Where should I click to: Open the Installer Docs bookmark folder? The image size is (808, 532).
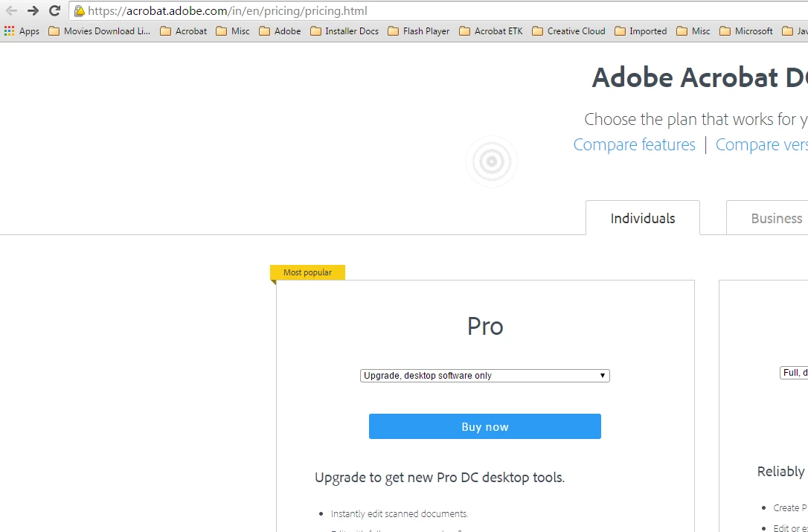pyautogui.click(x=344, y=31)
